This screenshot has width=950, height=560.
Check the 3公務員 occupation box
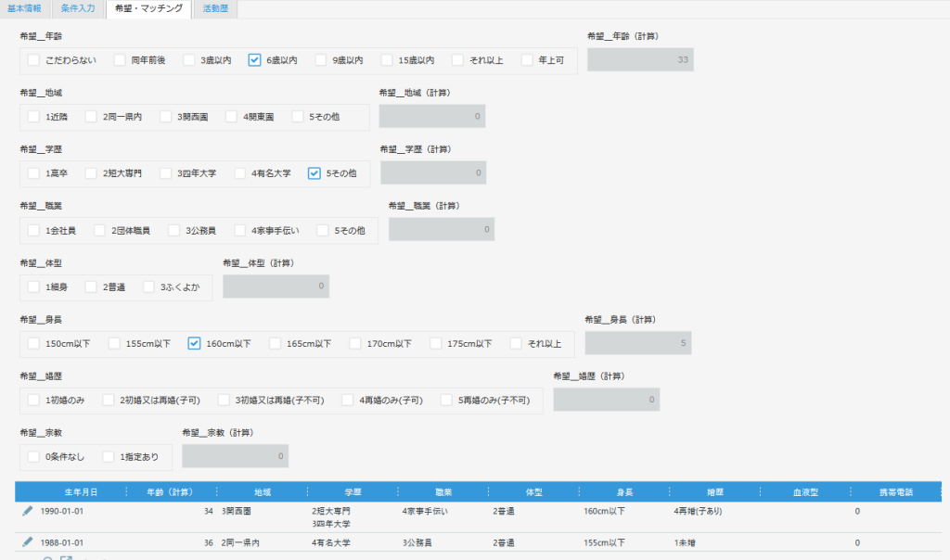pos(175,230)
